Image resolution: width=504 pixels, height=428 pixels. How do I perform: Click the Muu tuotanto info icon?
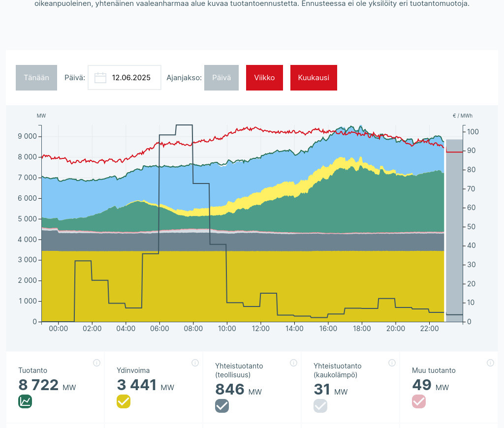490,363
